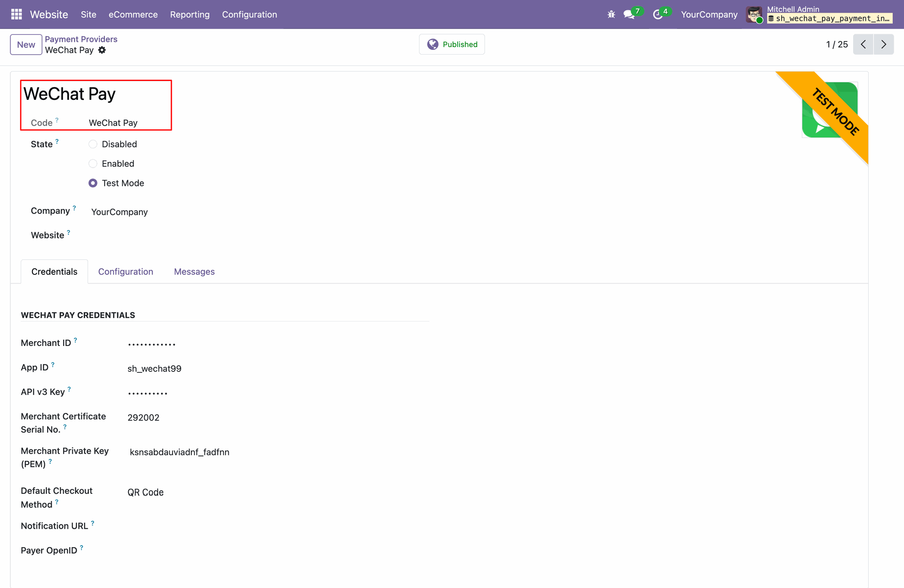Screen dimensions: 904x588
Task: Show help tooltip for Notification URL
Action: 93,523
